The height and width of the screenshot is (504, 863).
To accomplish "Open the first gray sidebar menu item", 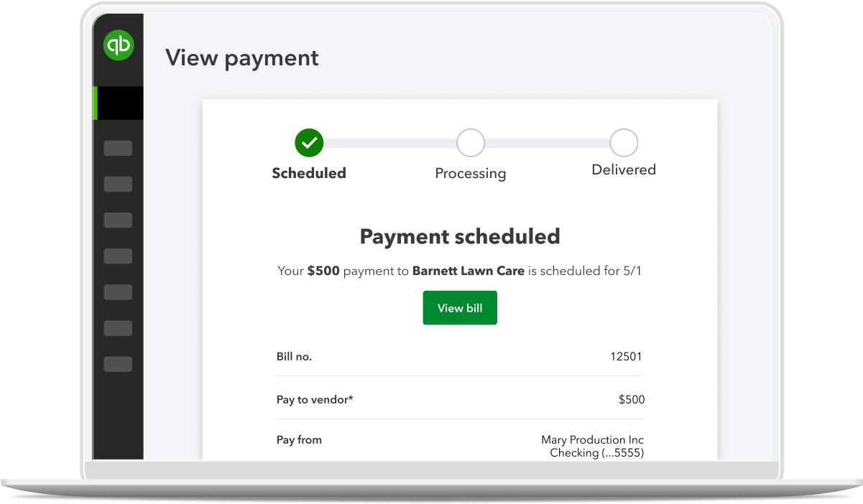I will click(x=118, y=149).
